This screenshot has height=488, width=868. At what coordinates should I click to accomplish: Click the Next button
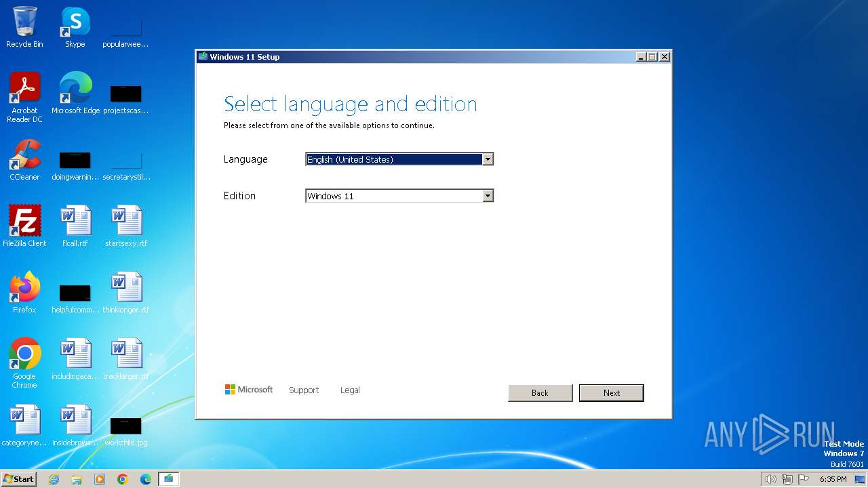[x=611, y=392]
